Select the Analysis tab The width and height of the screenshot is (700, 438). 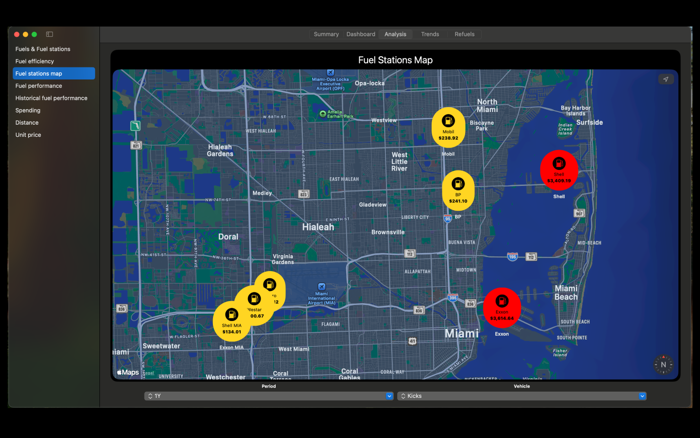[x=395, y=34]
